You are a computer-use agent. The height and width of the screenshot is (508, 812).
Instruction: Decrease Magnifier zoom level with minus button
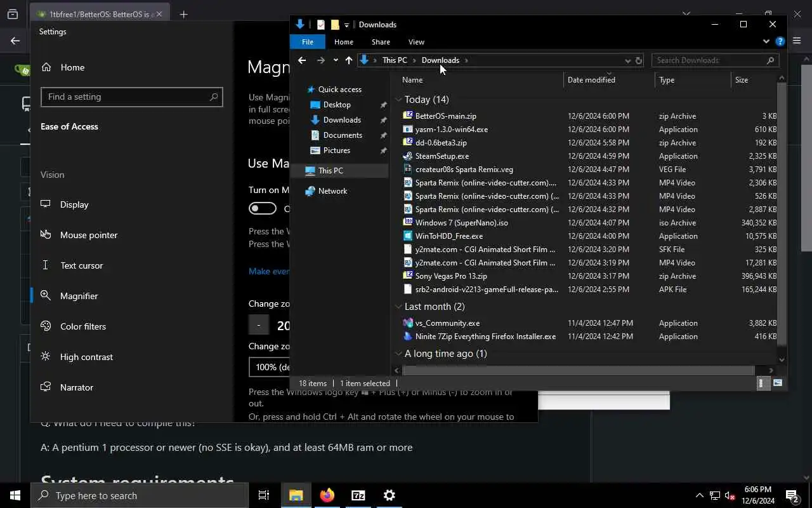(259, 325)
